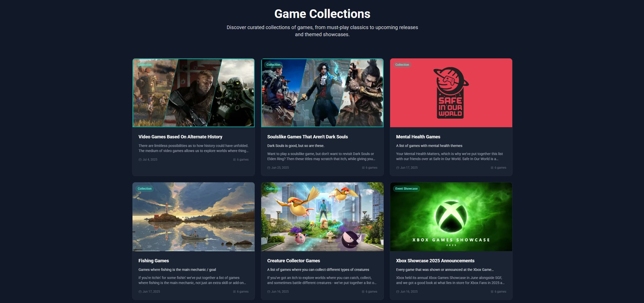
Task: Open the 'Creature Collector Games' title link
Action: (294, 261)
